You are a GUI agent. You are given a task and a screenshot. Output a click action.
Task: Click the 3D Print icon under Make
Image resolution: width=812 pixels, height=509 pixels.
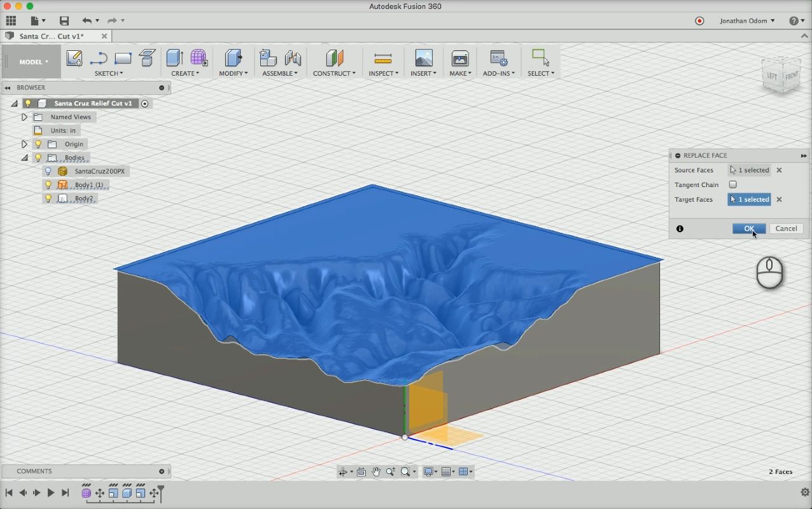(459, 59)
